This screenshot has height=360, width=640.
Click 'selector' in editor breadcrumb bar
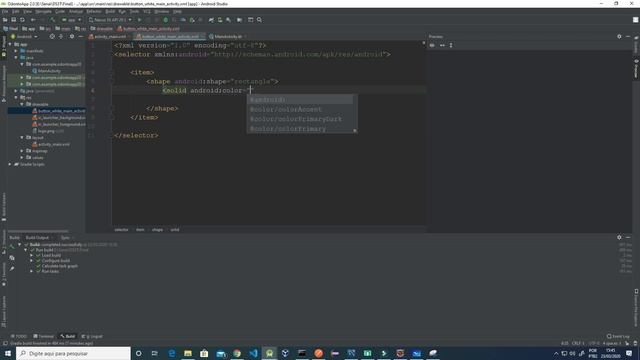tap(121, 230)
